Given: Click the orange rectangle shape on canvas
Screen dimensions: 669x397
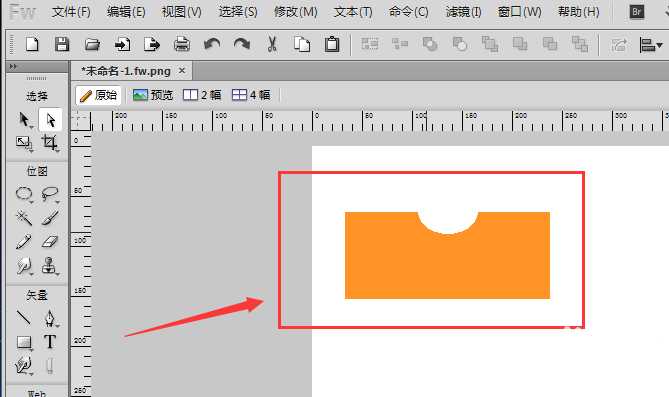Looking at the screenshot, I should tap(447, 265).
